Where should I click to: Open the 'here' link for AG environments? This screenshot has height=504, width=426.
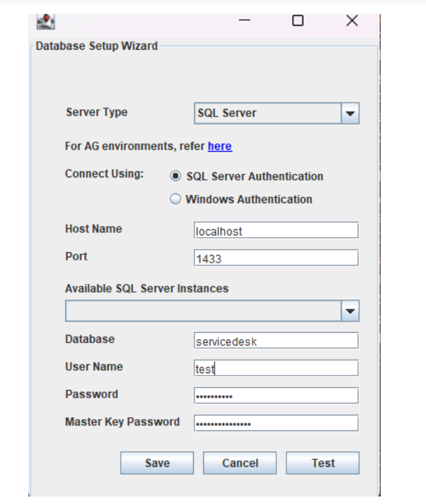(x=220, y=147)
